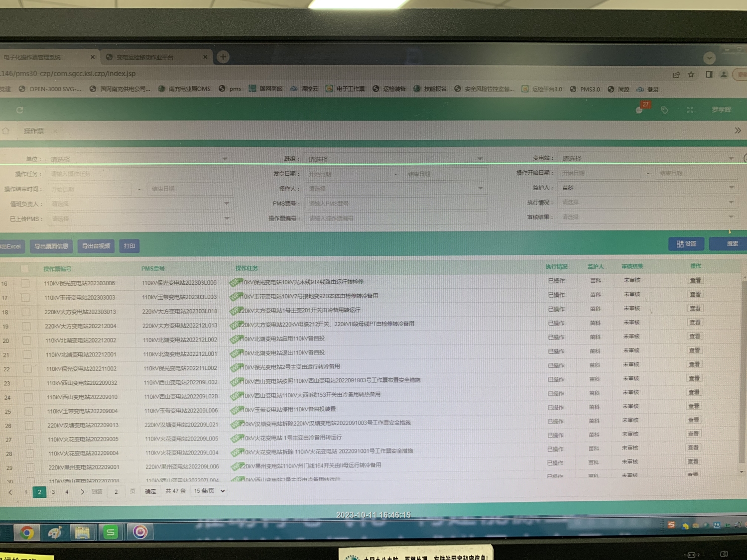747x560 pixels.
Task: Expand the double chevron on right side
Action: 738,130
